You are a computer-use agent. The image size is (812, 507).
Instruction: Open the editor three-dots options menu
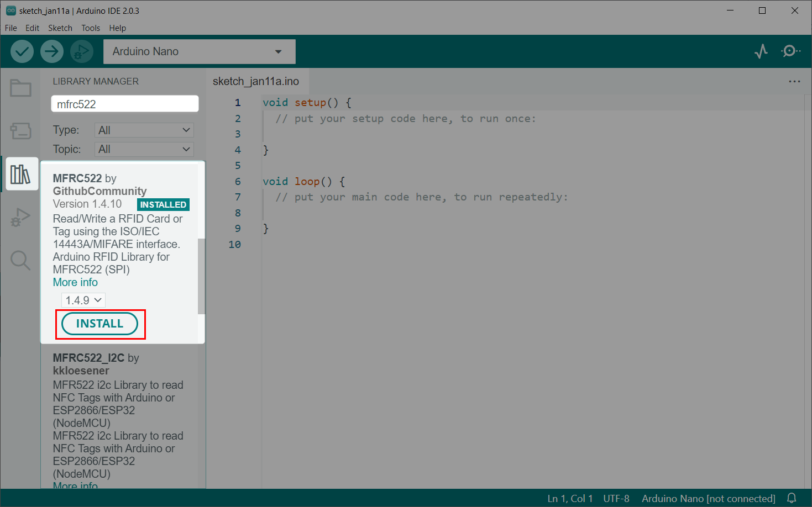[x=794, y=81]
